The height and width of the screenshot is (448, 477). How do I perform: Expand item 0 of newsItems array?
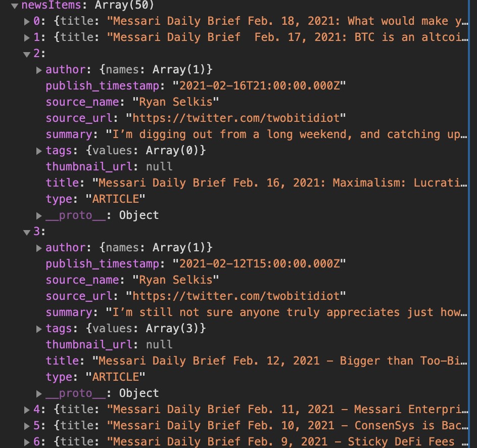[x=27, y=22]
